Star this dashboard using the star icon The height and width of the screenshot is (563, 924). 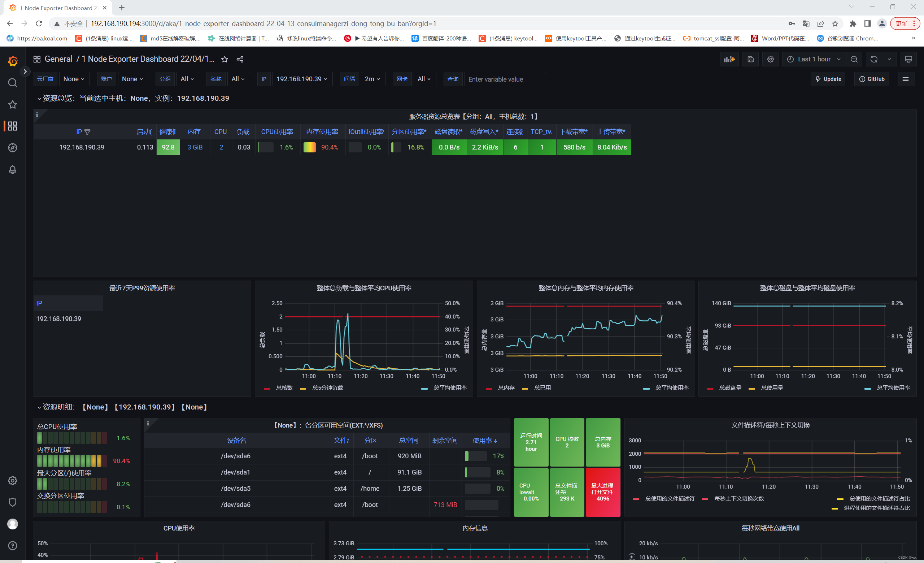tap(224, 59)
